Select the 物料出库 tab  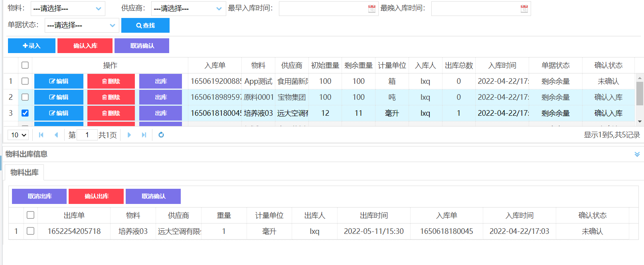pos(24,172)
